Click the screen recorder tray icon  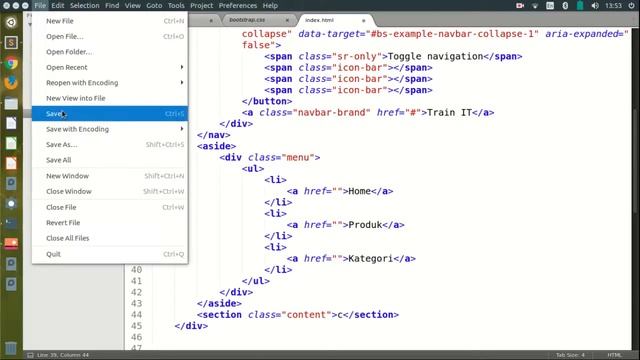pos(520,5)
